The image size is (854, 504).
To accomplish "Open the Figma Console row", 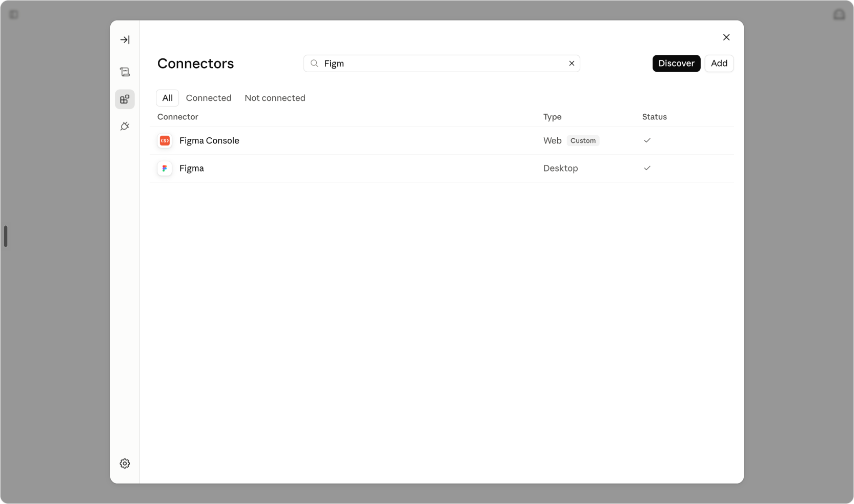I will 442,141.
